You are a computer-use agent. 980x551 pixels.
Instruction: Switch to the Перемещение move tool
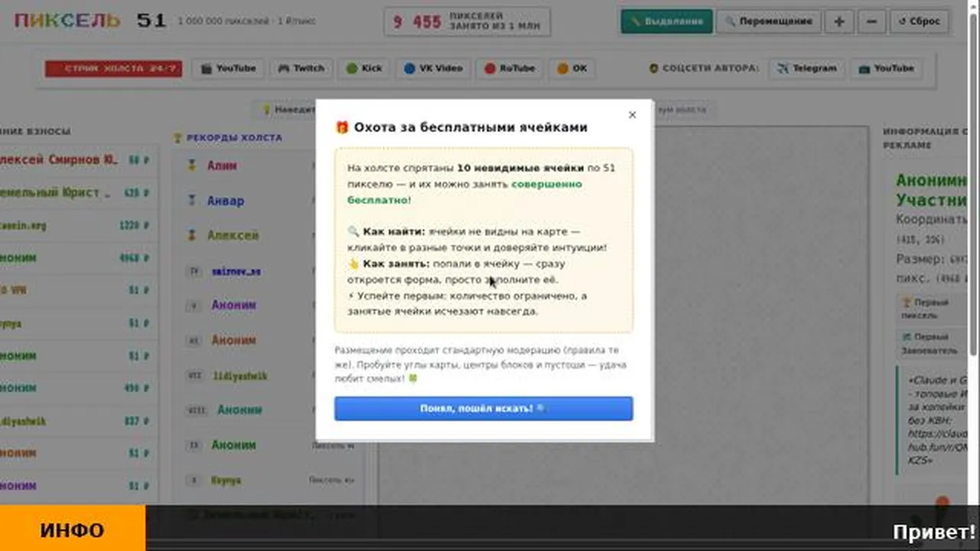coord(769,21)
